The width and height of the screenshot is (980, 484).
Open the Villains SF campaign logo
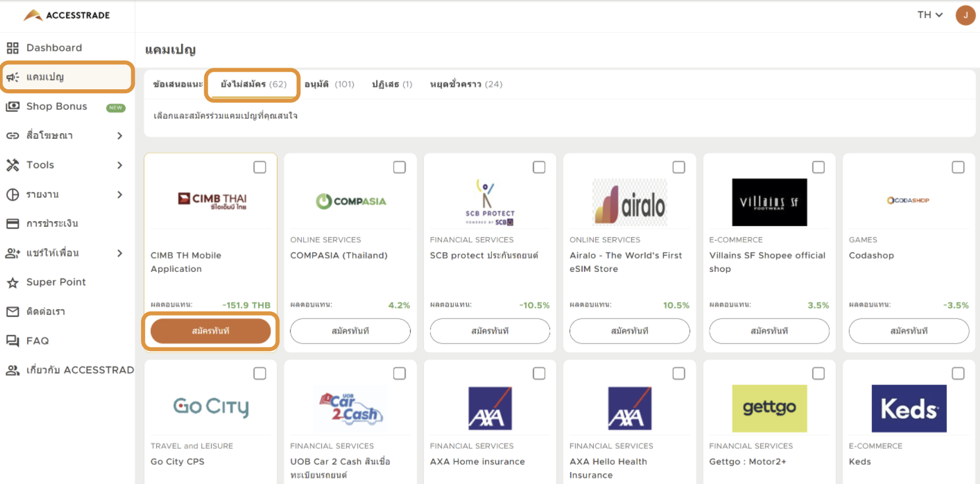pyautogui.click(x=770, y=202)
